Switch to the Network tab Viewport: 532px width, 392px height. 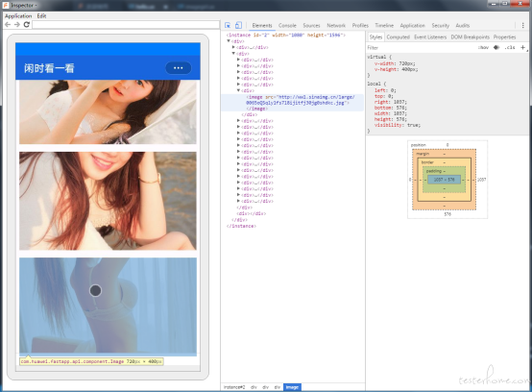336,25
